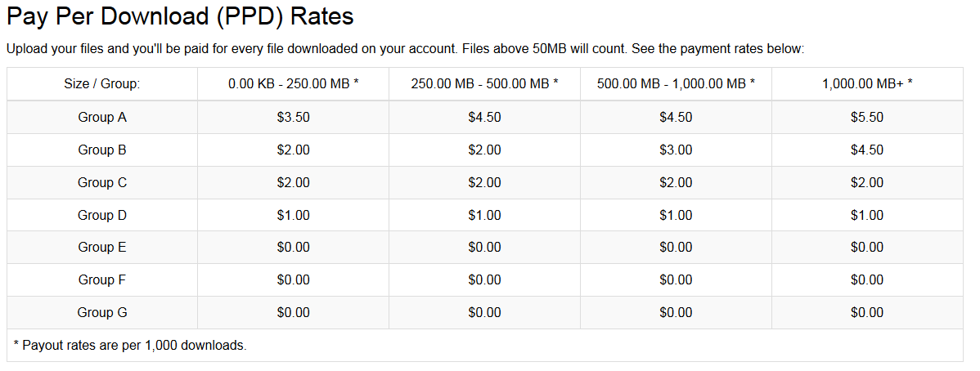Select the Group D row label

[102, 215]
